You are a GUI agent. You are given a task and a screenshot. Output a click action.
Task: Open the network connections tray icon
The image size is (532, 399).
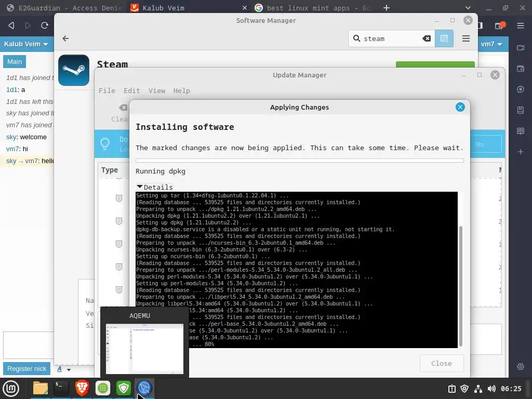tap(478, 389)
